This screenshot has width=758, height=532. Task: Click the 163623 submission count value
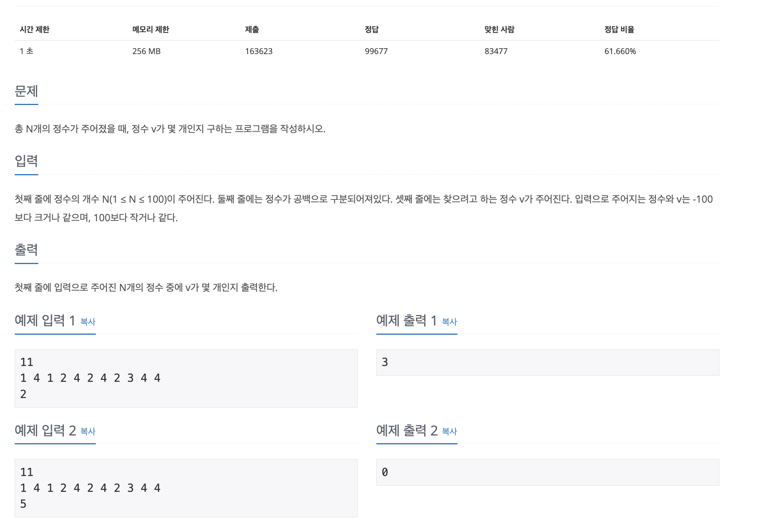point(259,51)
